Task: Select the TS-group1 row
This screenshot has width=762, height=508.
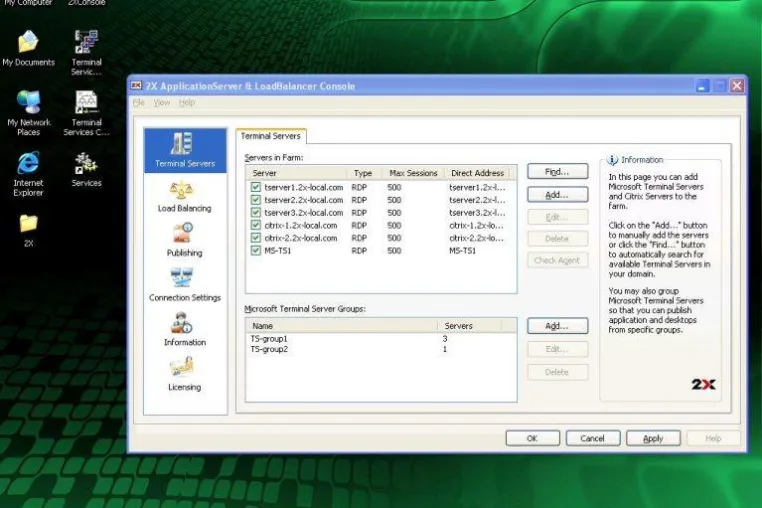Action: click(x=381, y=339)
